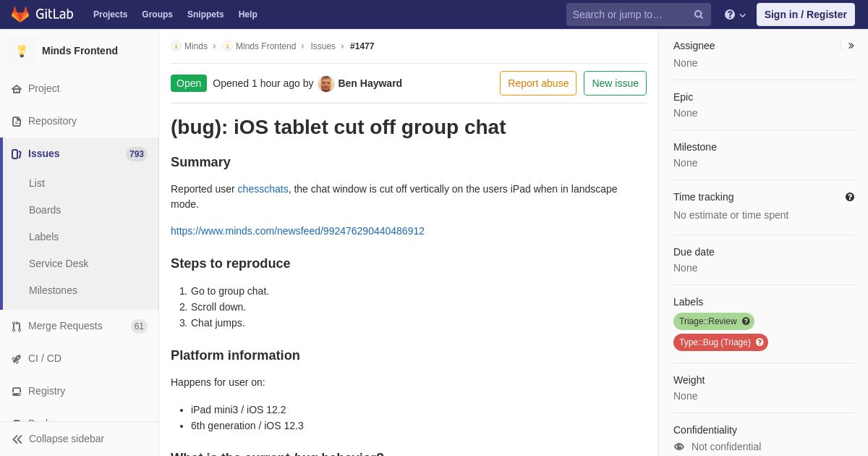This screenshot has width=868, height=456.
Task: Click the Issues breadcrumb link
Action: tap(323, 46)
